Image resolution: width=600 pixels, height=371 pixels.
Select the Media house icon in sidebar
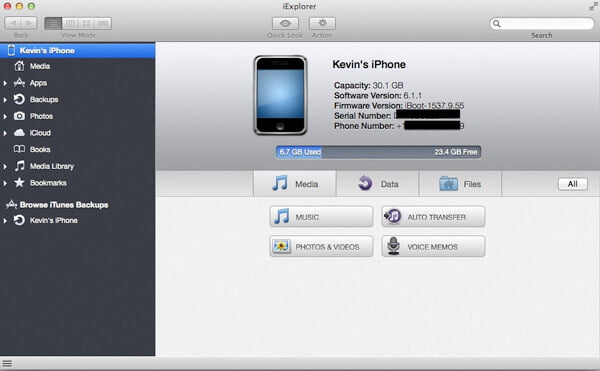coord(19,66)
